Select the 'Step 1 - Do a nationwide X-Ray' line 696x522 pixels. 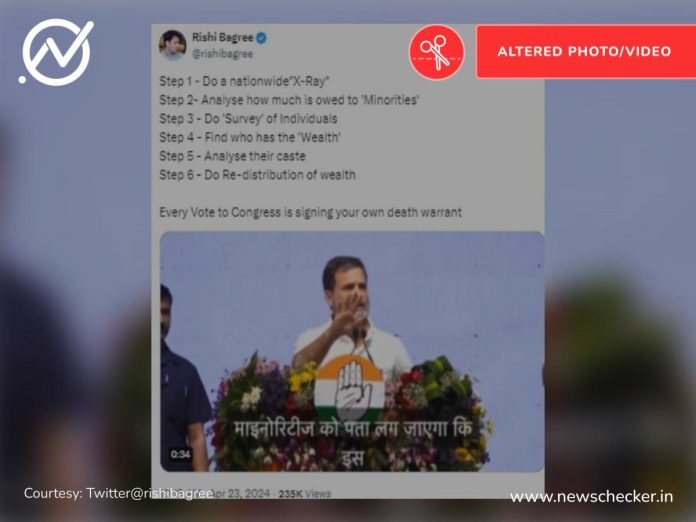click(x=244, y=81)
